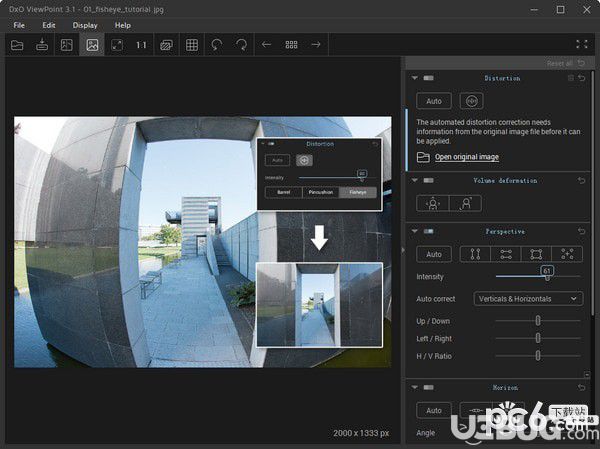
Task: Collapse the right side panel arrow
Action: tap(403, 251)
